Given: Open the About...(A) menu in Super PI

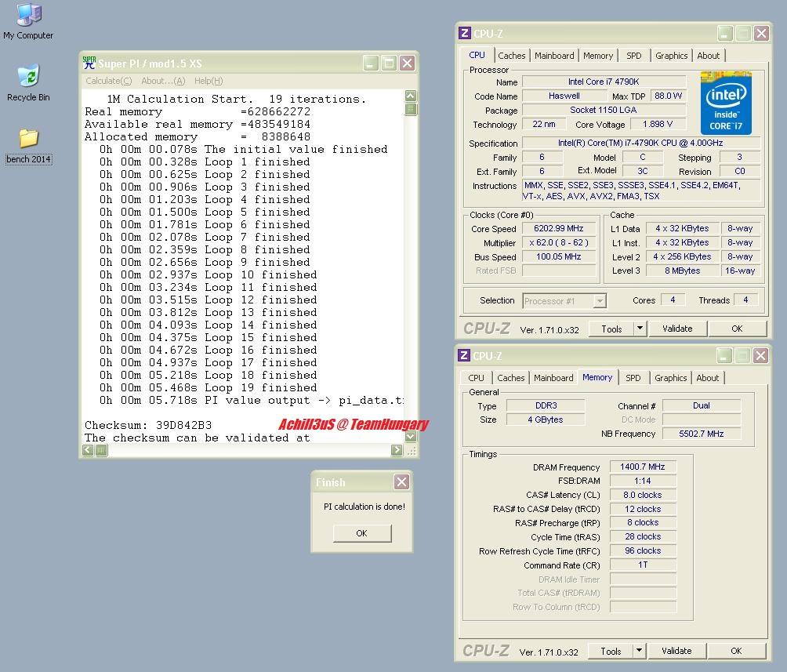Looking at the screenshot, I should [x=163, y=81].
